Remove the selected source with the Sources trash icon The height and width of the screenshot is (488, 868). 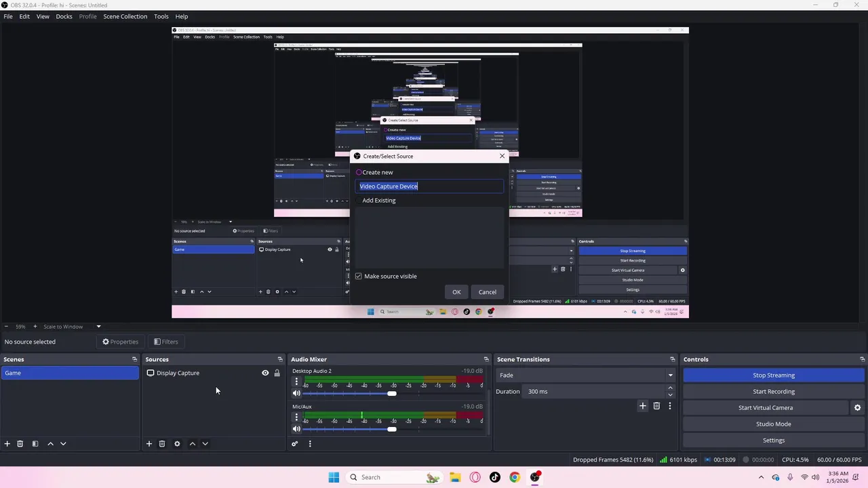click(x=162, y=444)
